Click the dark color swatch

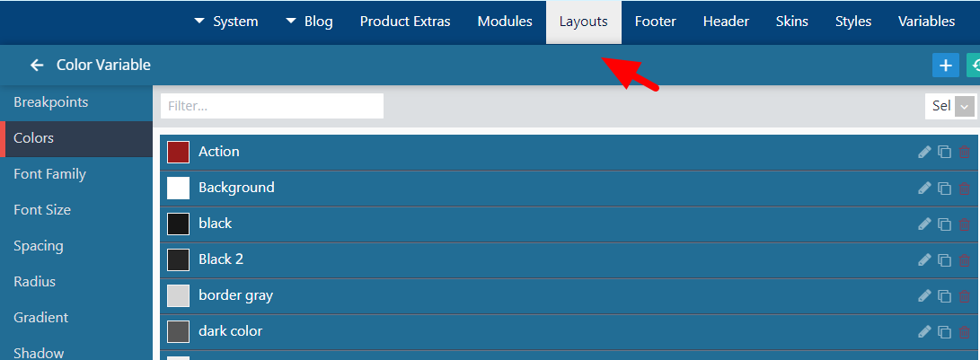178,332
